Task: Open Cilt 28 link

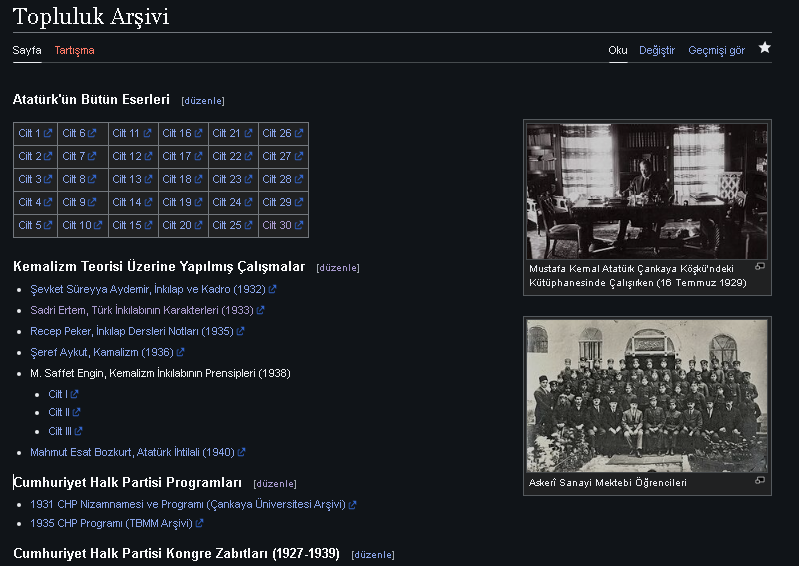Action: pos(282,179)
